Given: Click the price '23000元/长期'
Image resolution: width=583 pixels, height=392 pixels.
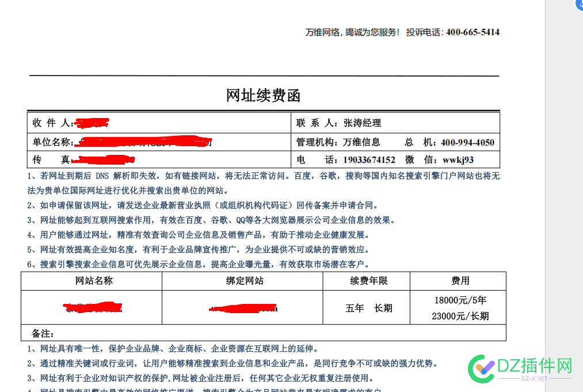Looking at the screenshot, I should (x=460, y=316).
